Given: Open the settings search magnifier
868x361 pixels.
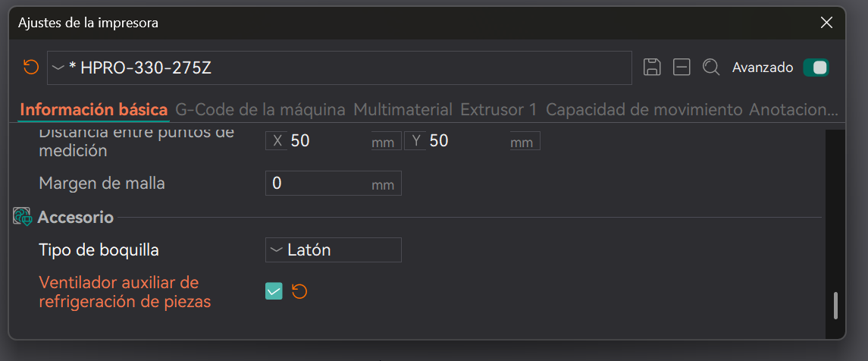Looking at the screenshot, I should coord(711,67).
